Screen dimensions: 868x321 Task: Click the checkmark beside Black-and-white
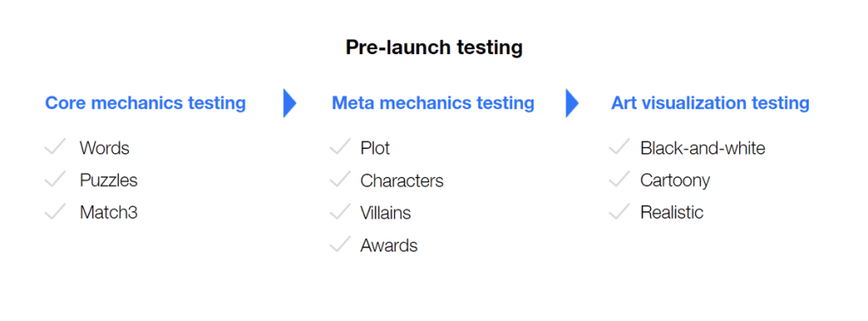(x=620, y=147)
